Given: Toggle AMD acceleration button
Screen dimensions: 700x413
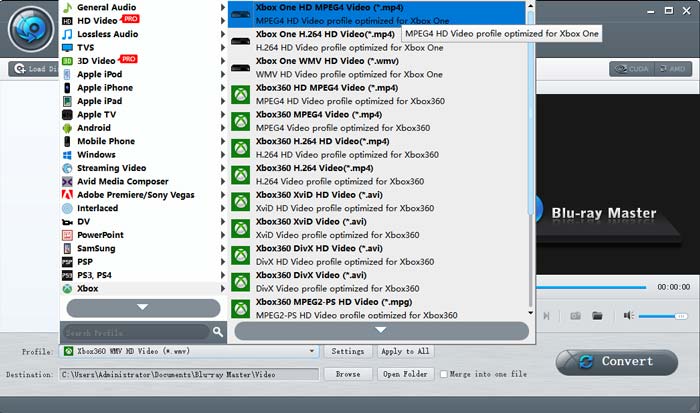Looking at the screenshot, I should click(673, 69).
